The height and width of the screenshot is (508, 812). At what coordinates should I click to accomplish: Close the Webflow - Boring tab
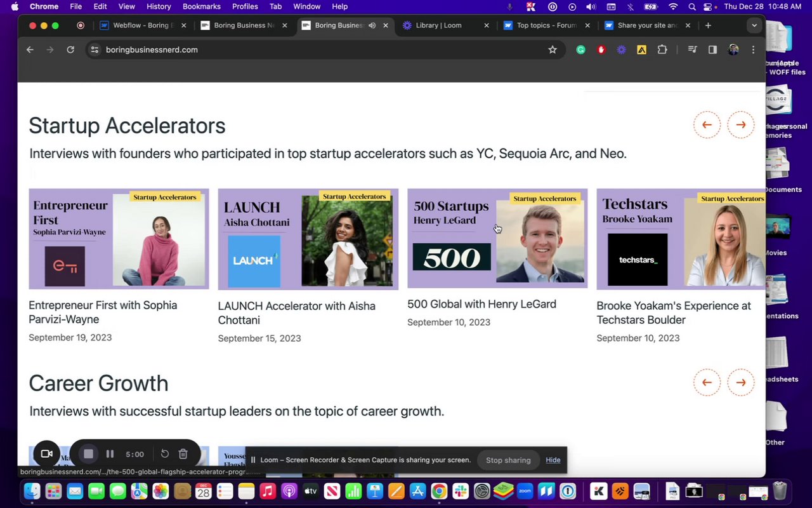(x=184, y=25)
